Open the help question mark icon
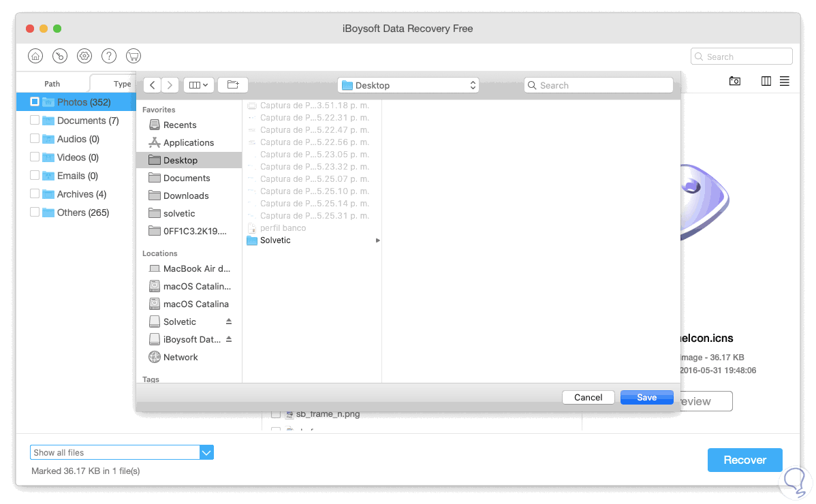816x504 pixels. click(x=109, y=56)
